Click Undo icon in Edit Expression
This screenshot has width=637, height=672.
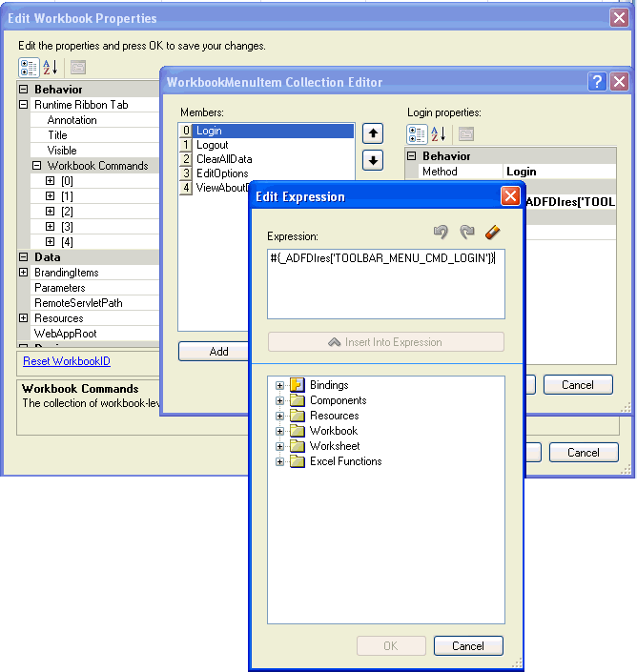point(441,232)
